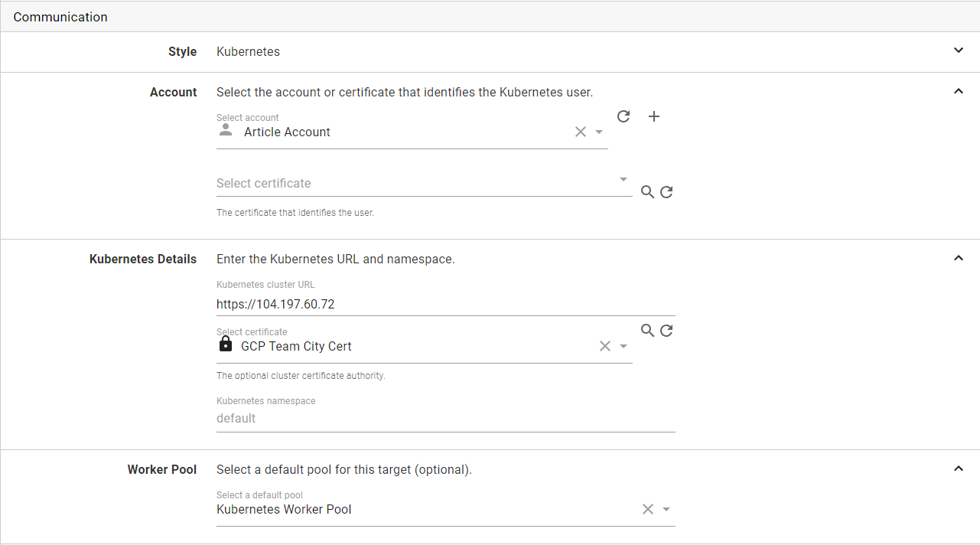
Task: Expand the Style section chevron
Action: coord(959,51)
